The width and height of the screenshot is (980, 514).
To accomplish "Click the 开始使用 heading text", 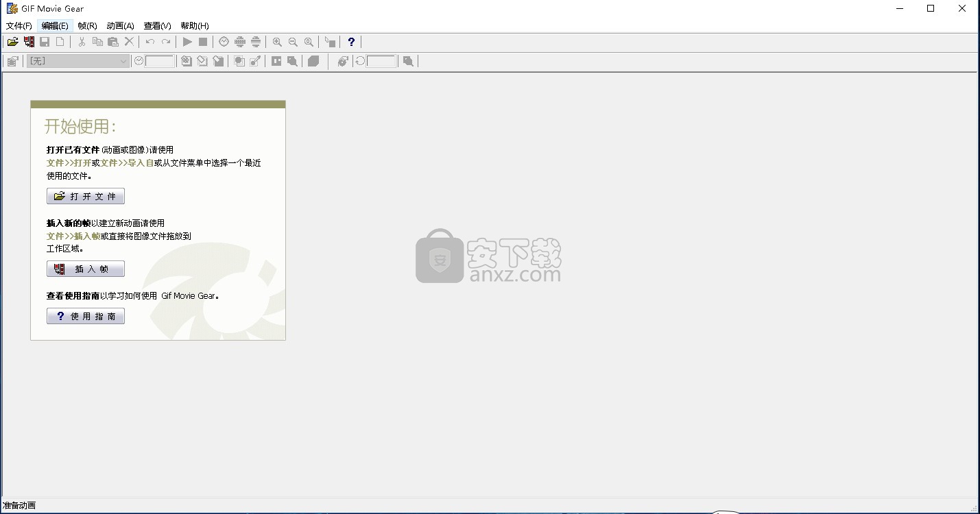I will pyautogui.click(x=80, y=126).
